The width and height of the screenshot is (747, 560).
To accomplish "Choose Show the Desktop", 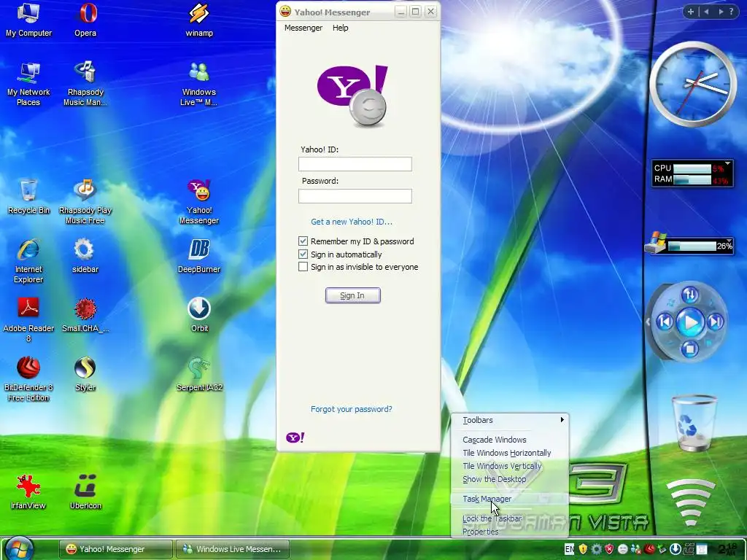I will [509, 479].
